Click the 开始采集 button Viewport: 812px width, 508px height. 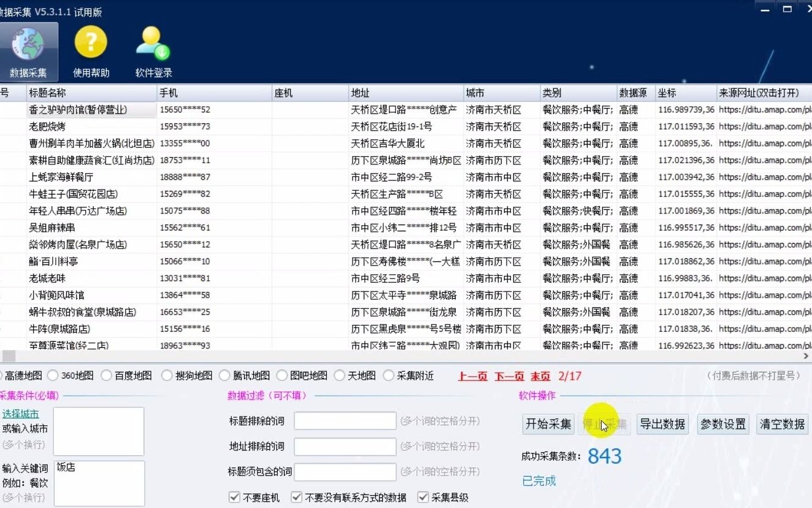(548, 424)
